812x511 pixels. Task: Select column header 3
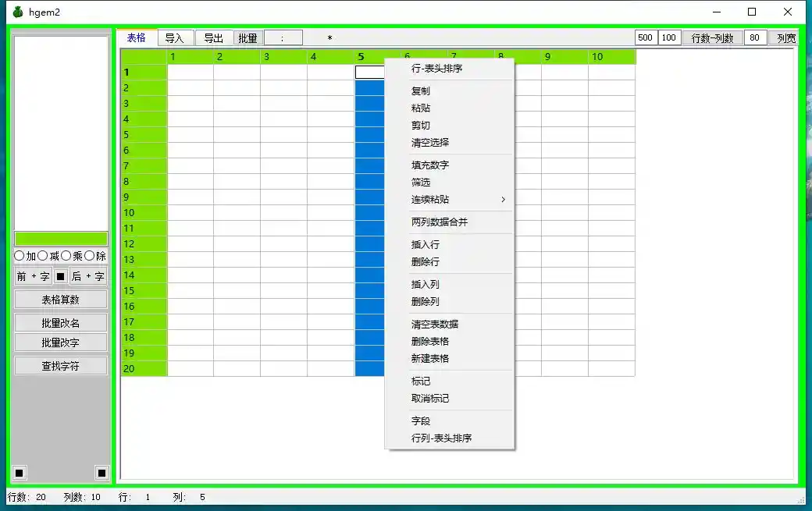point(283,57)
